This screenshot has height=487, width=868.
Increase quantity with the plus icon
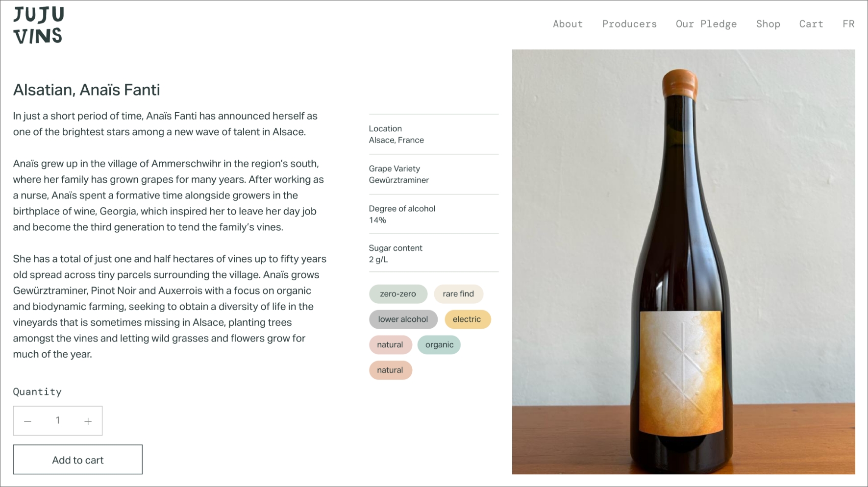tap(88, 421)
